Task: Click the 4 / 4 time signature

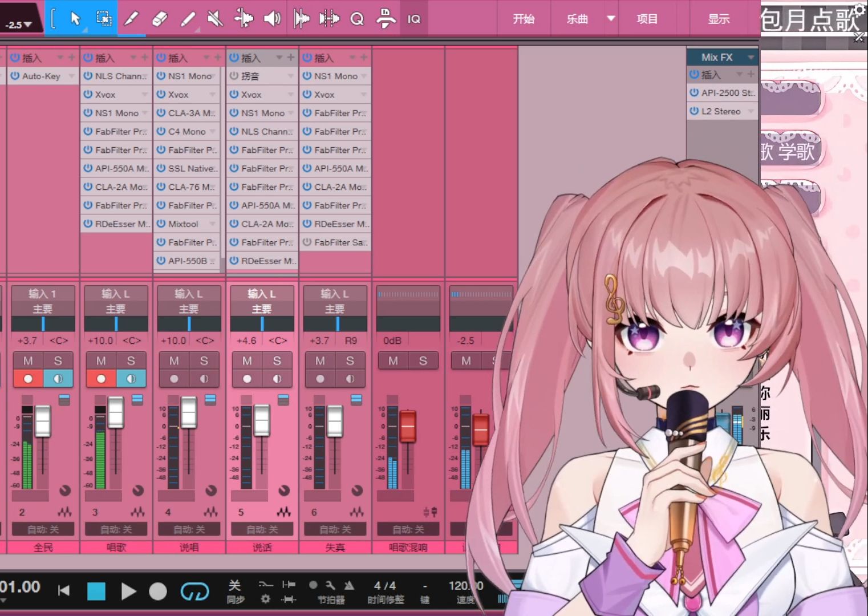Action: 385,586
